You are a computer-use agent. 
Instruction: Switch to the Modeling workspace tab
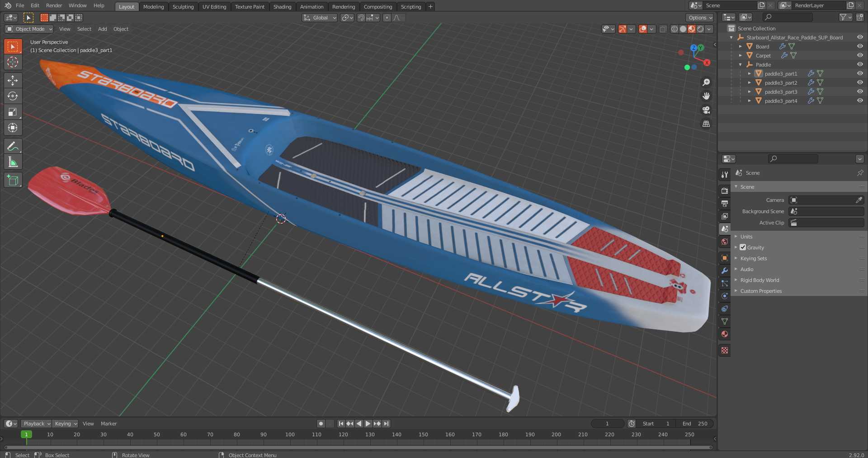(x=153, y=6)
